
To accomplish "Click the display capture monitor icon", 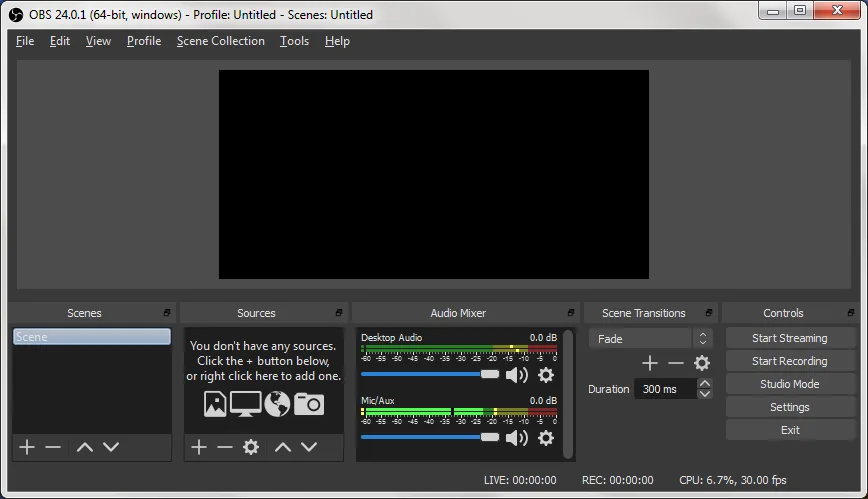I will [246, 404].
